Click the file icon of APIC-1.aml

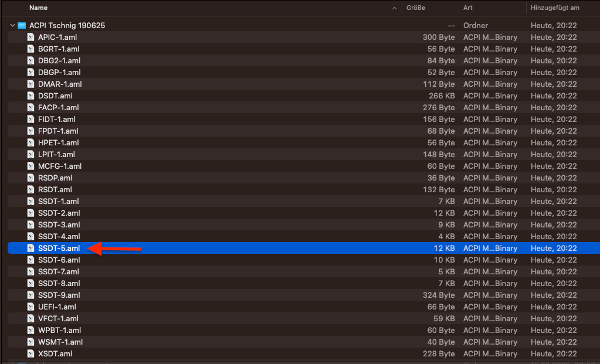click(30, 37)
